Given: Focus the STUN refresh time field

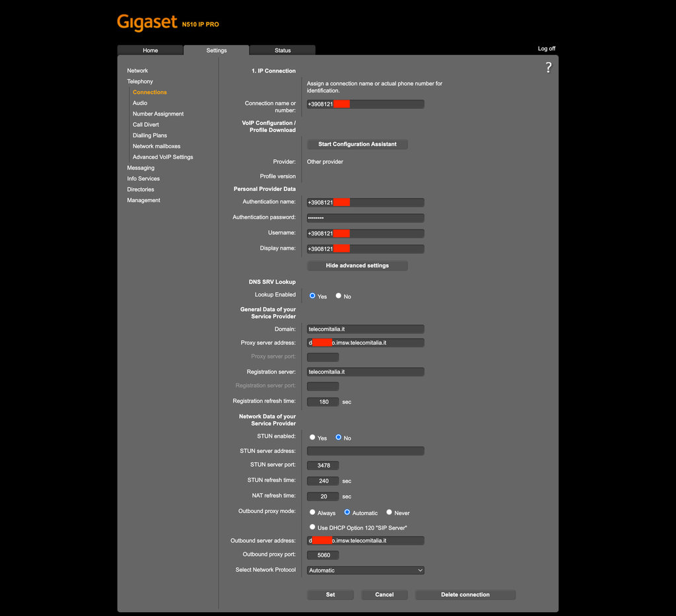Looking at the screenshot, I should [x=323, y=481].
